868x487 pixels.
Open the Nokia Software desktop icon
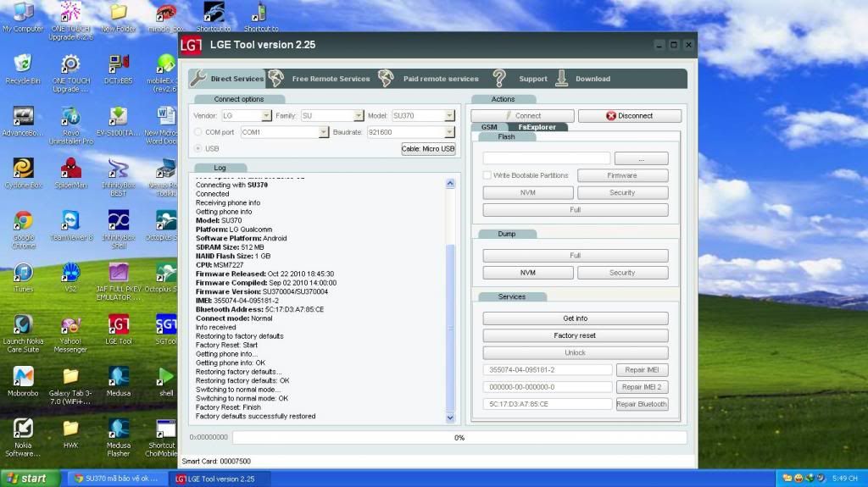(x=23, y=438)
